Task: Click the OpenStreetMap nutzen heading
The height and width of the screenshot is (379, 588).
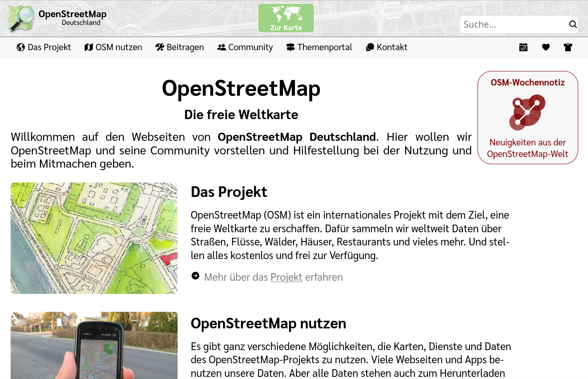Action: point(269,323)
